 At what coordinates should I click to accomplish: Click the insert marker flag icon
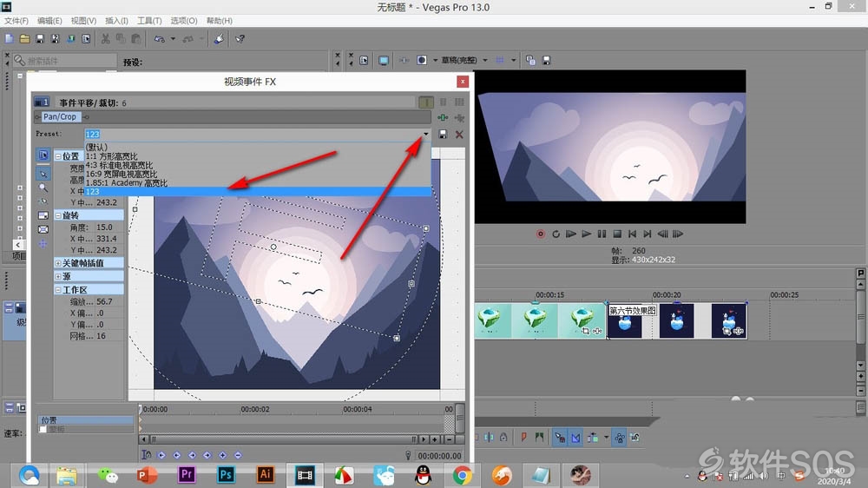coord(523,438)
